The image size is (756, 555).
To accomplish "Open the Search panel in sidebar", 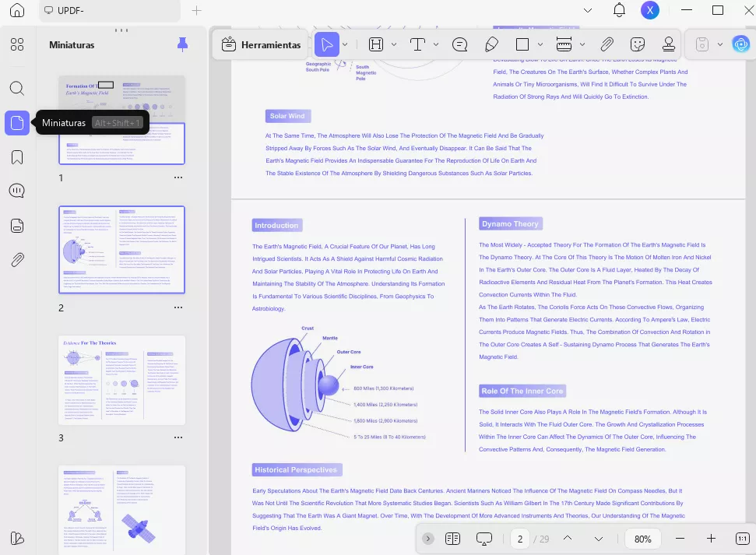I will tap(17, 88).
